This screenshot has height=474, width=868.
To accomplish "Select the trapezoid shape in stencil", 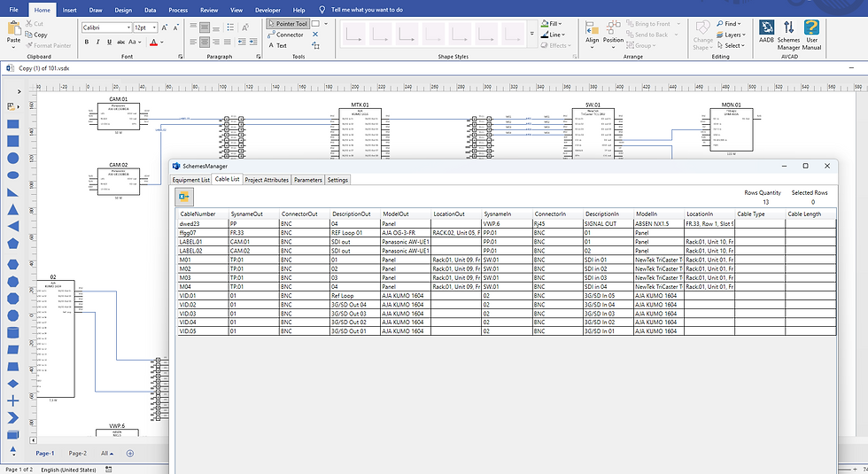I will [12, 367].
